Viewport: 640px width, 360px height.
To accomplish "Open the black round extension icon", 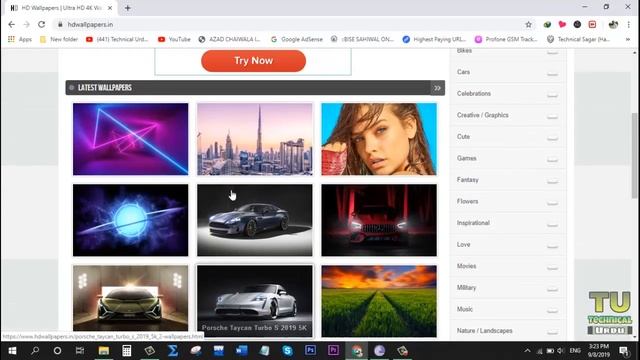I will click(x=577, y=24).
